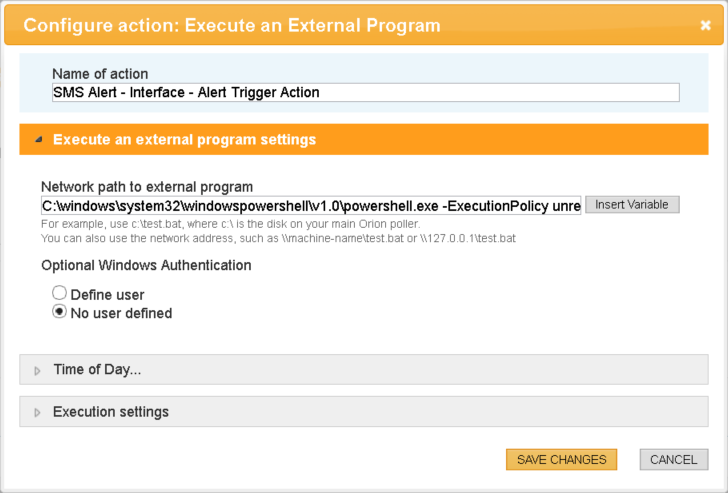The width and height of the screenshot is (728, 493).
Task: Select the Define user radio button
Action: pos(59,294)
